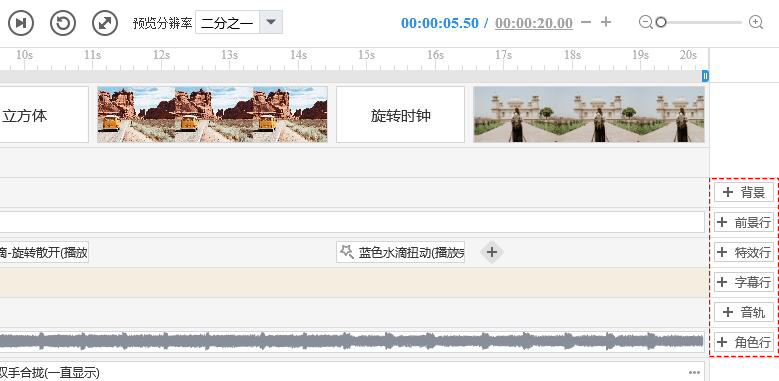Add a 角色行 character row
The width and height of the screenshot is (779, 381).
pyautogui.click(x=744, y=342)
